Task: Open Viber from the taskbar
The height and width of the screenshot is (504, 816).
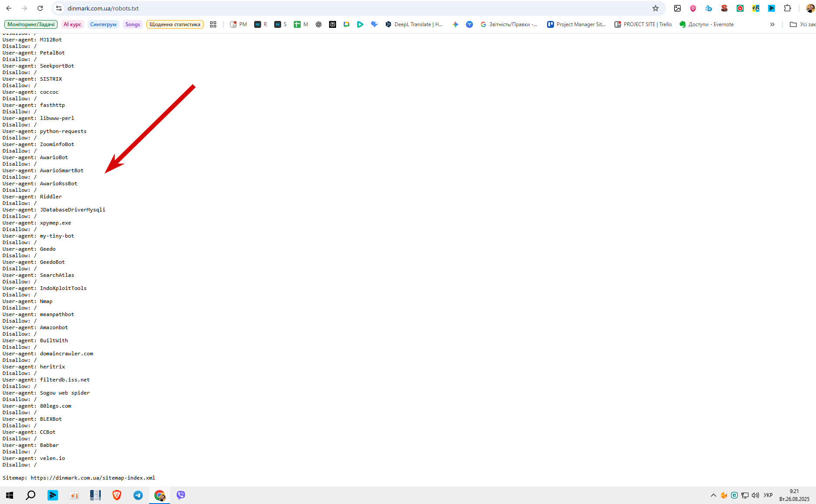Action: coord(181,495)
